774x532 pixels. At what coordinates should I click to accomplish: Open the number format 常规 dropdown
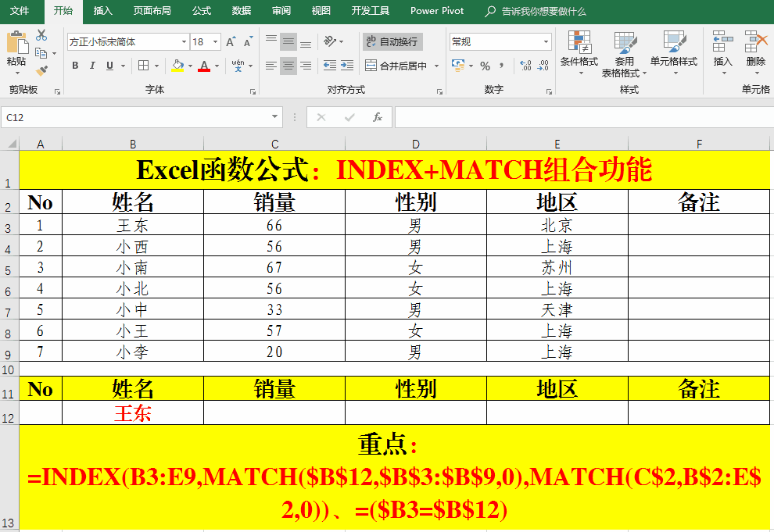[x=546, y=42]
